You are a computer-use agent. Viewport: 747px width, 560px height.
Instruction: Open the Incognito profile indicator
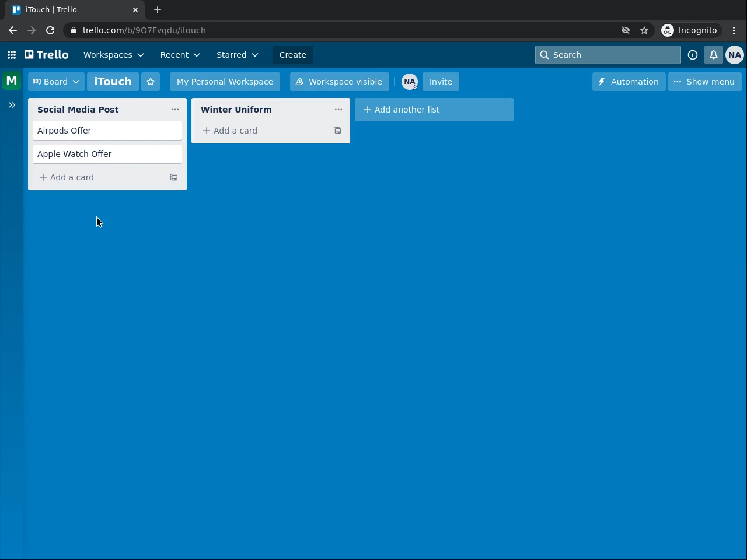pos(690,30)
